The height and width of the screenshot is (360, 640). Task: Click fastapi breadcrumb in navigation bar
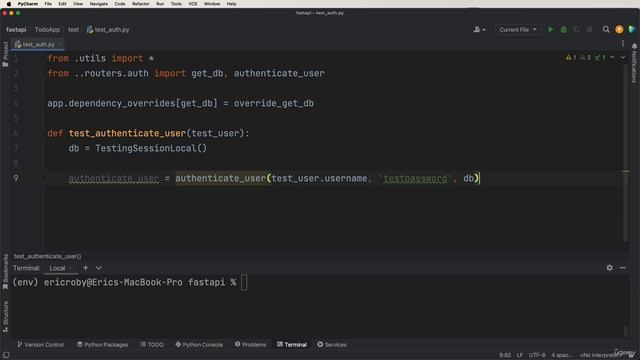point(16,29)
